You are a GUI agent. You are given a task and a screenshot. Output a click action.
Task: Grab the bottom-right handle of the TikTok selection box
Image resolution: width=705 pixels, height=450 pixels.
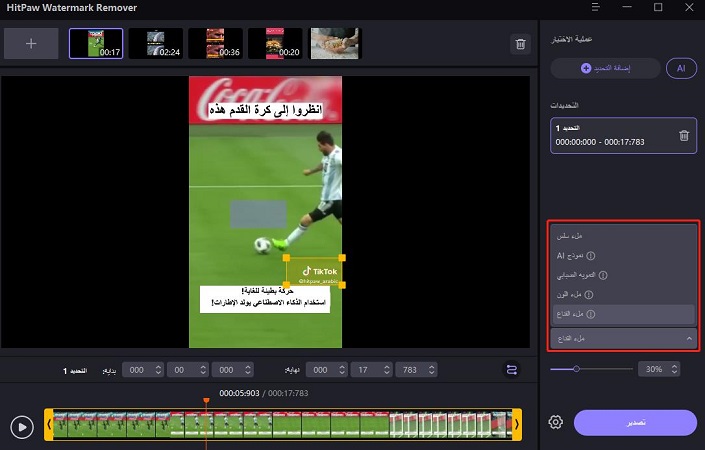tap(342, 285)
